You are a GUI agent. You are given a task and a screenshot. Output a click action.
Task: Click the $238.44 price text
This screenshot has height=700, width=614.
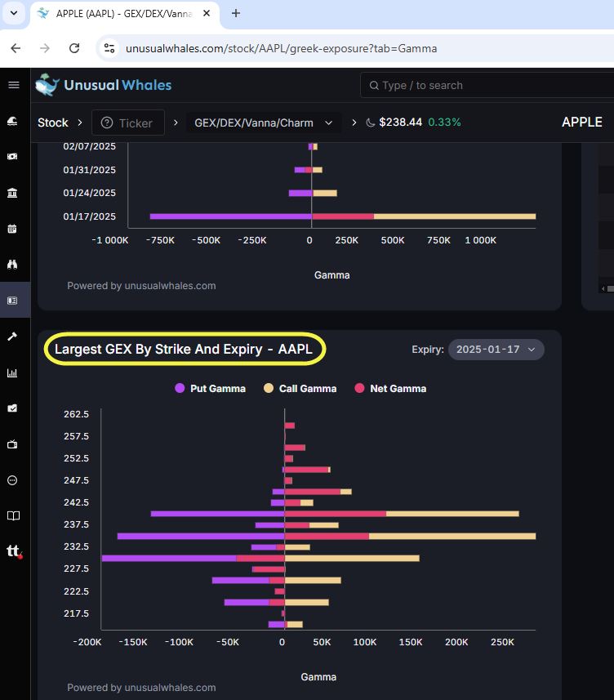click(400, 123)
